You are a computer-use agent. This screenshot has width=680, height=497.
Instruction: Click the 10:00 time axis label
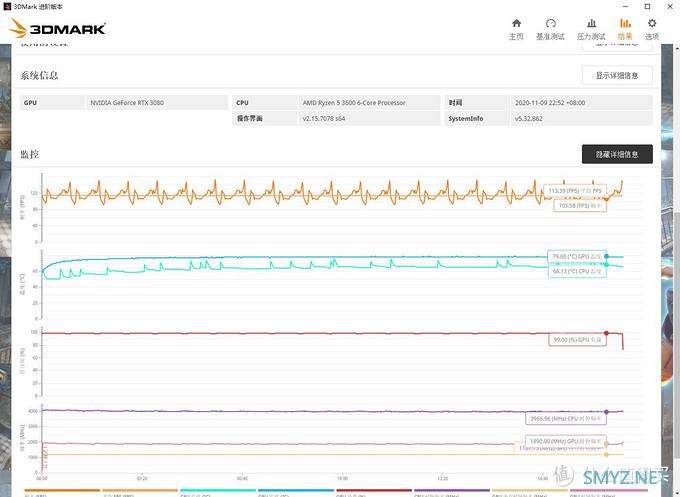coord(342,478)
